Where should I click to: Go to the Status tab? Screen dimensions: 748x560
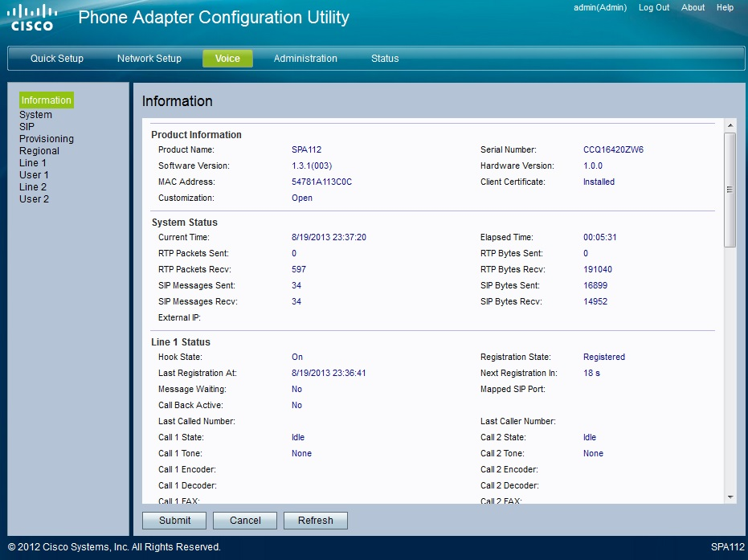[385, 58]
